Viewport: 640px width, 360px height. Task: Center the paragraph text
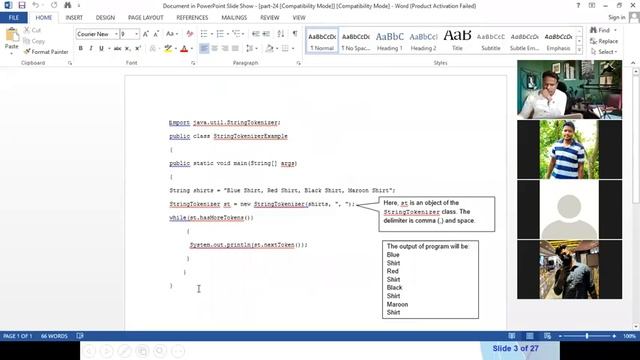(215, 49)
